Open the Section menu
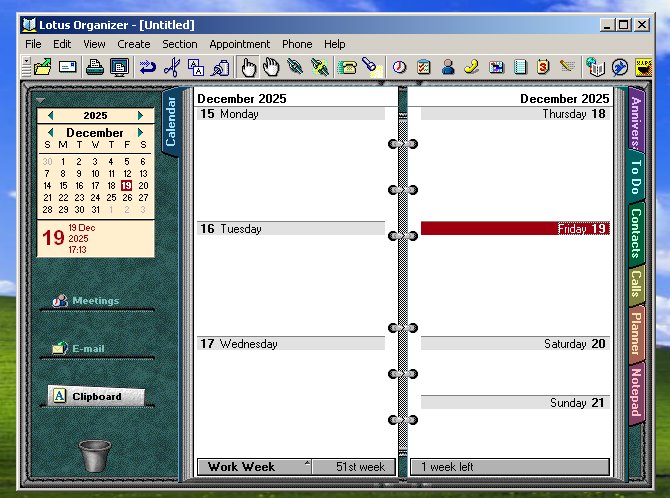The width and height of the screenshot is (670, 498). 180,44
